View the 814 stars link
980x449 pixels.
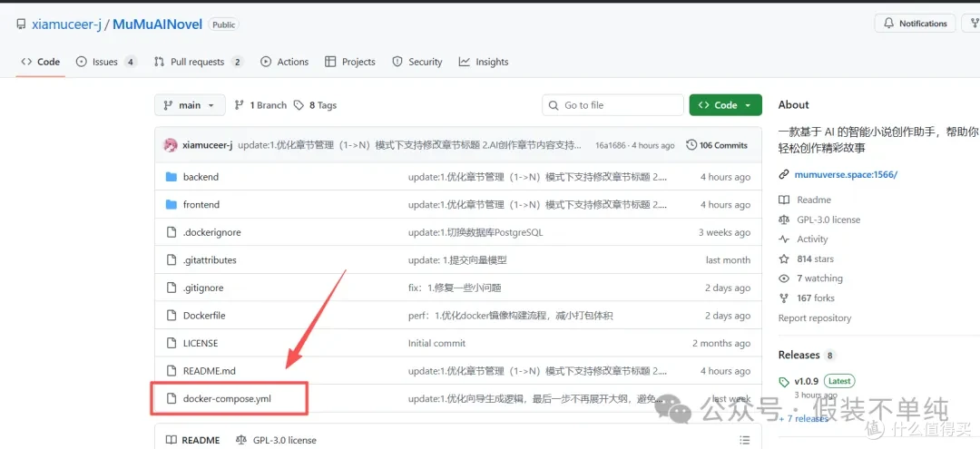tap(815, 259)
